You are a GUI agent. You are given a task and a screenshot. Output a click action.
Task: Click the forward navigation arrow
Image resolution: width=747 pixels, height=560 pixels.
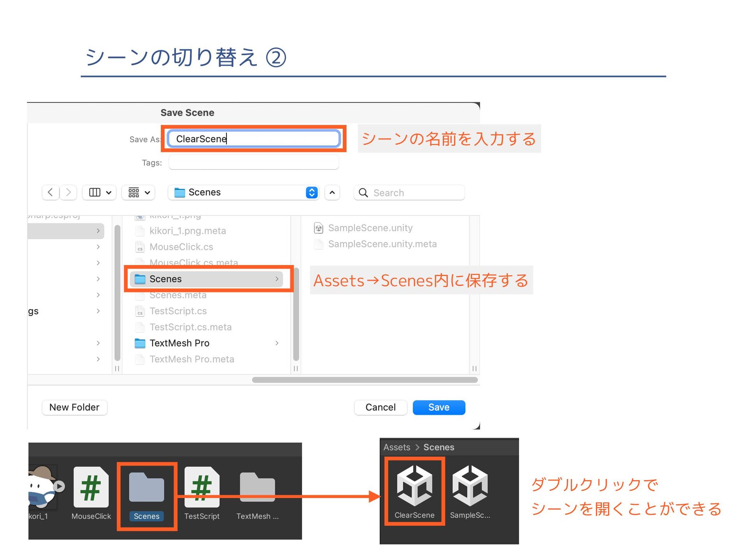(x=68, y=192)
